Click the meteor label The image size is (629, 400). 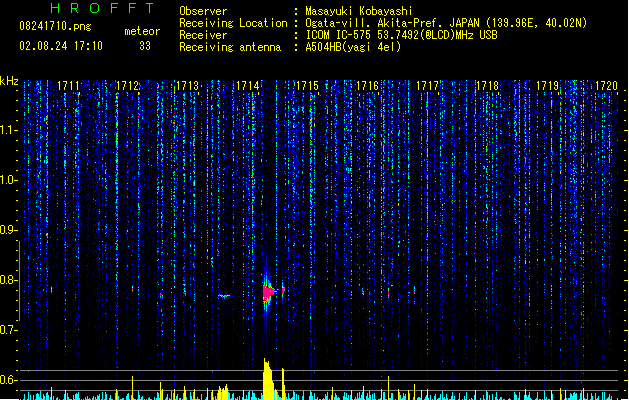click(142, 31)
